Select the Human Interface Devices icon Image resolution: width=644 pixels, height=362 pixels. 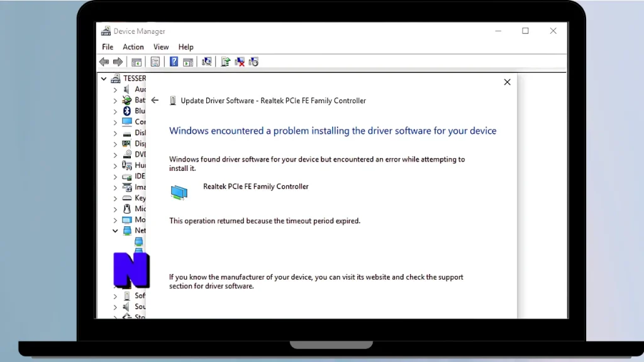(x=127, y=165)
